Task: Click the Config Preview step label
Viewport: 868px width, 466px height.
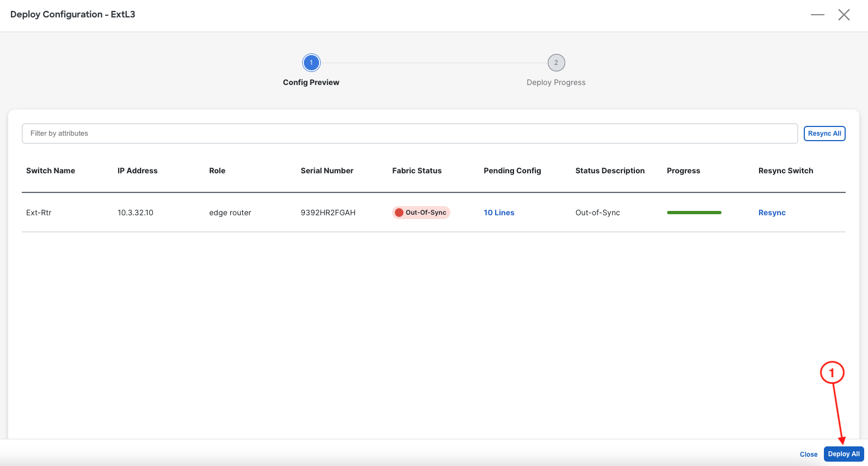Action: (x=311, y=82)
